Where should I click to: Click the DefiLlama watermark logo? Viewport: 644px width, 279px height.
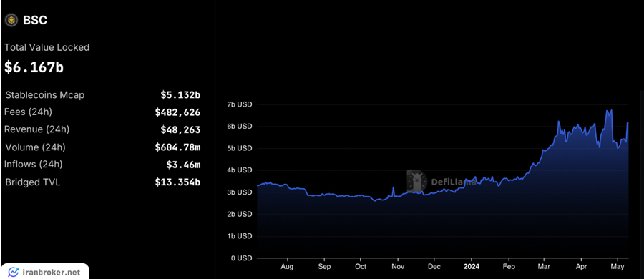(417, 181)
